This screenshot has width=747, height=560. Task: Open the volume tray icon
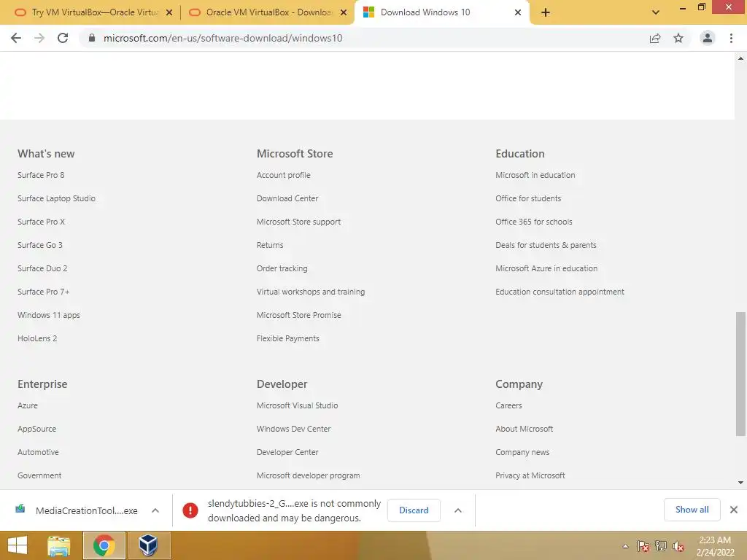coord(678,546)
